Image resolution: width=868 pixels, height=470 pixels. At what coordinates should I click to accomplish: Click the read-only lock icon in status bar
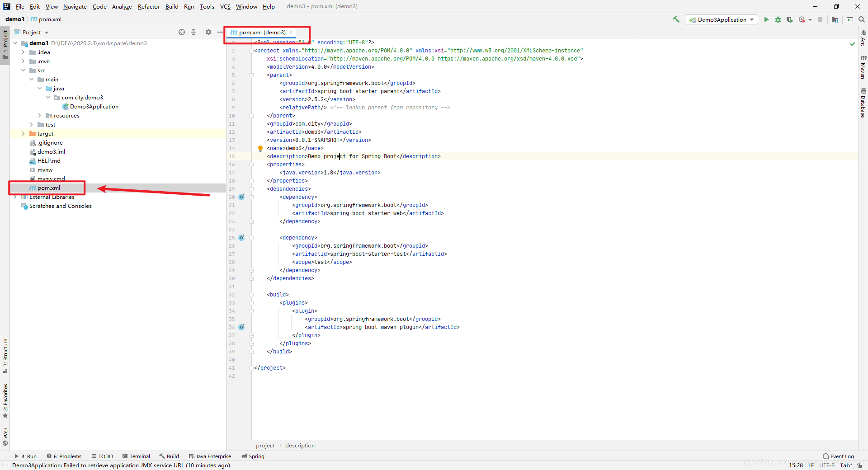pos(860,465)
